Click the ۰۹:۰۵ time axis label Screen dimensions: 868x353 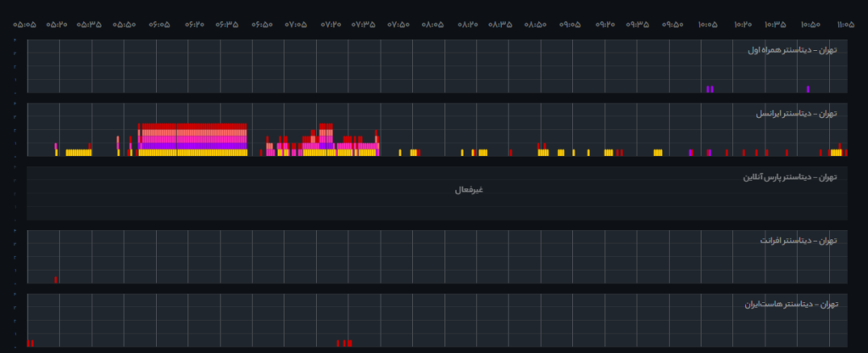(x=570, y=25)
